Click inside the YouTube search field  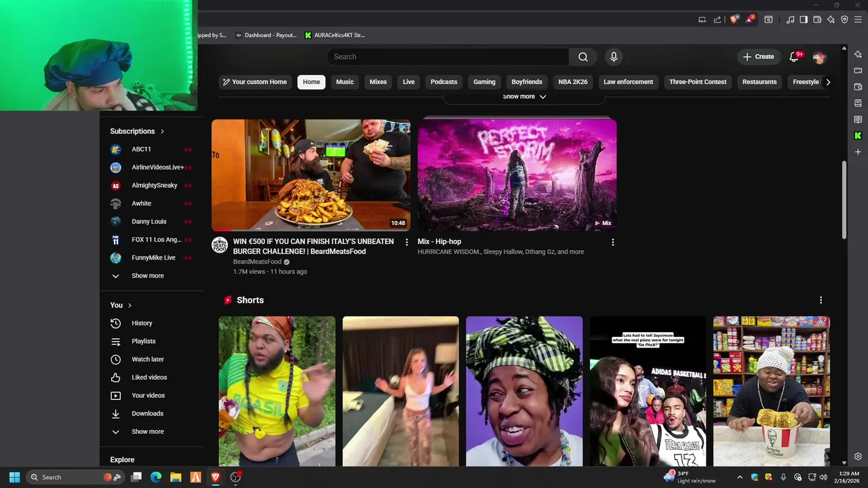point(448,57)
